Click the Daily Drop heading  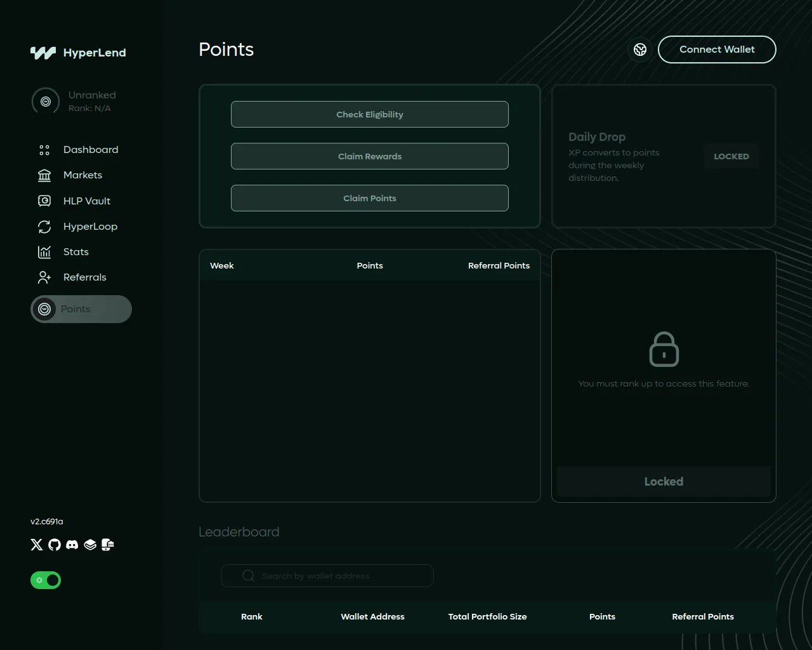click(x=597, y=137)
